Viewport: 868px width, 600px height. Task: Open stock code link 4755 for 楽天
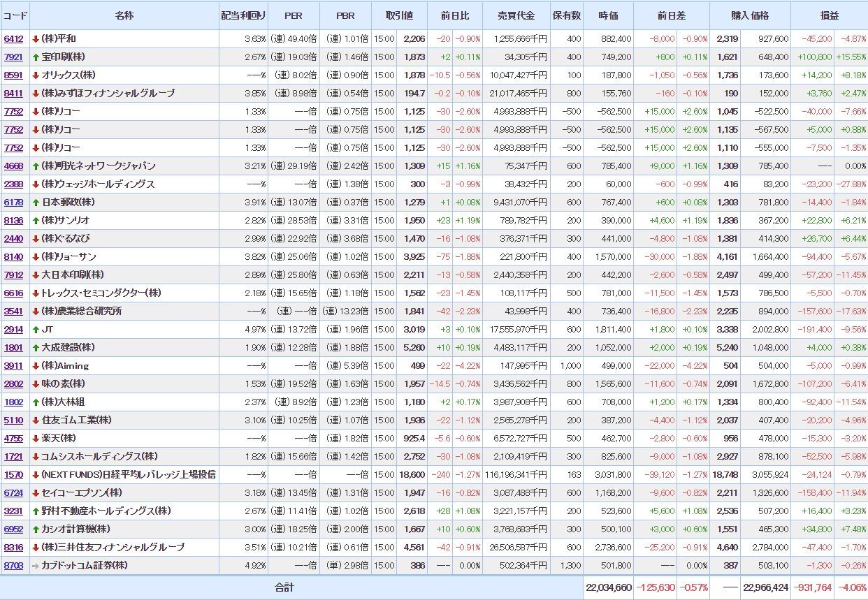(x=13, y=438)
